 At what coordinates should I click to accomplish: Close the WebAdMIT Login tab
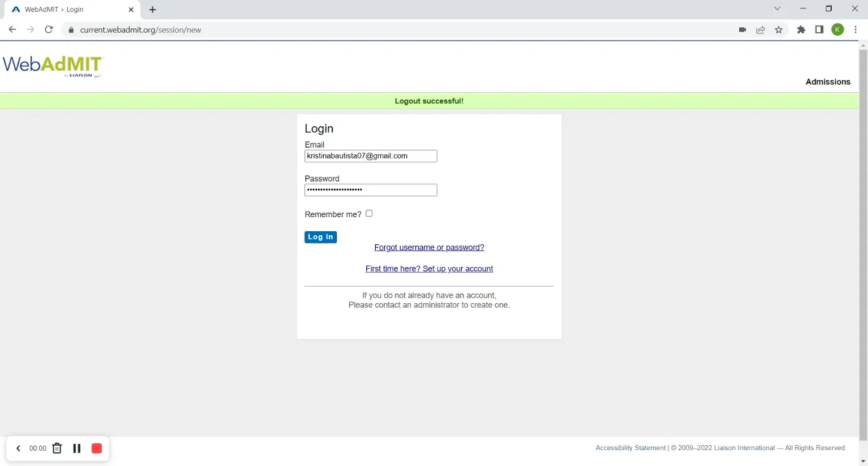[131, 10]
